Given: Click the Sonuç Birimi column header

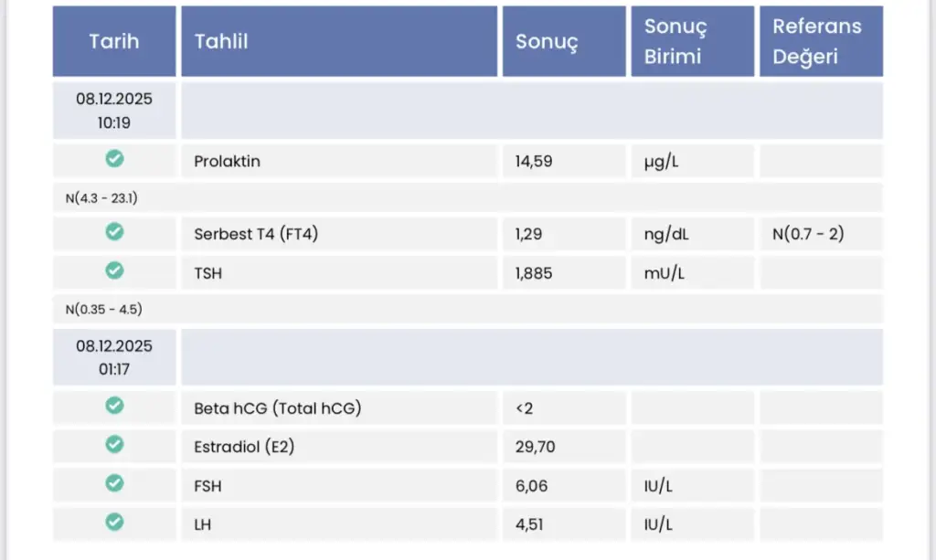Looking at the screenshot, I should (675, 41).
